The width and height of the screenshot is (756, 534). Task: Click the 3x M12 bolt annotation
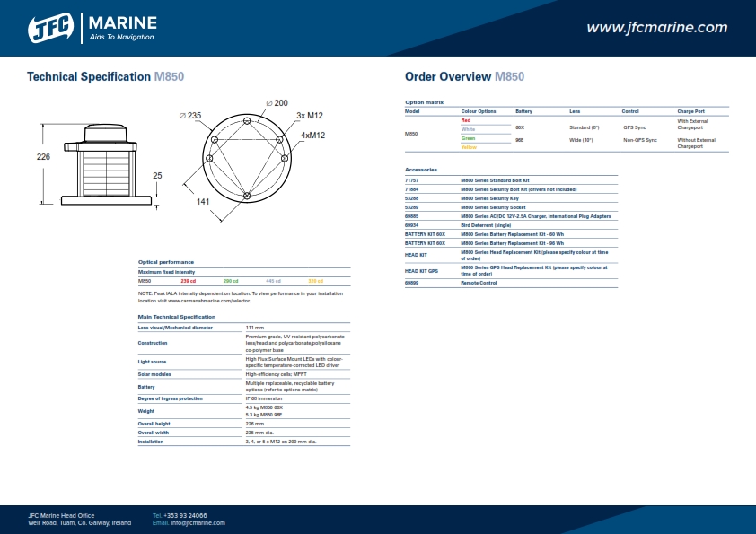(x=309, y=116)
